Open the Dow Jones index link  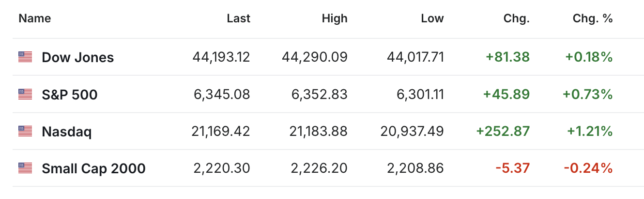[x=78, y=57]
